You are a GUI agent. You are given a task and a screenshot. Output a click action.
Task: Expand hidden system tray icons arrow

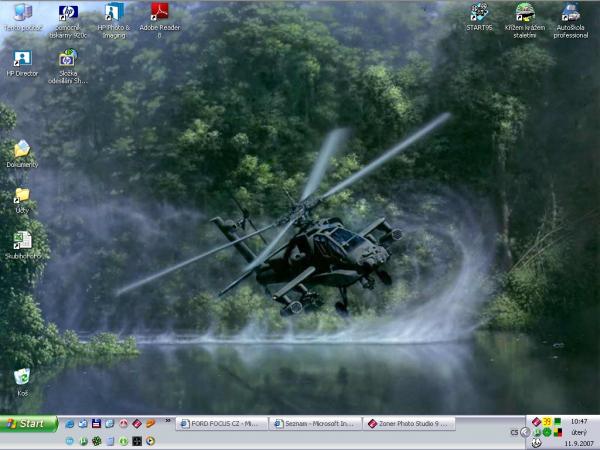(525, 432)
